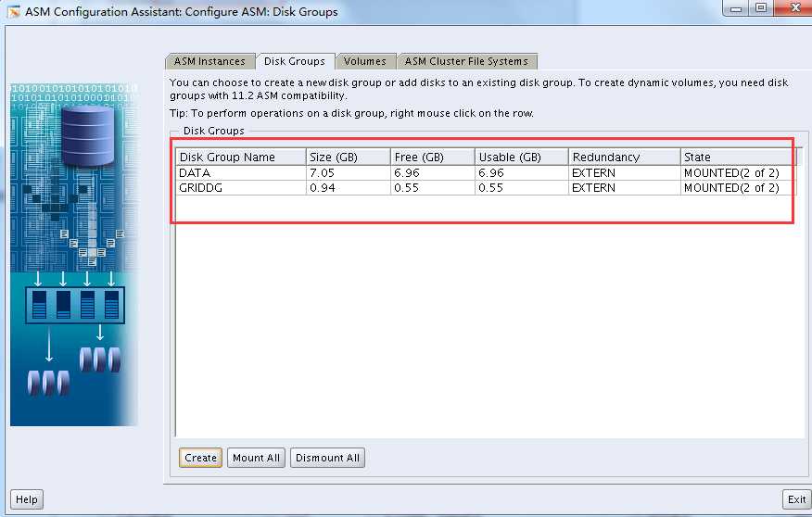The width and height of the screenshot is (812, 517).
Task: Click GRIDDG row's MOUNTED(2 of 2) state
Action: (x=738, y=188)
